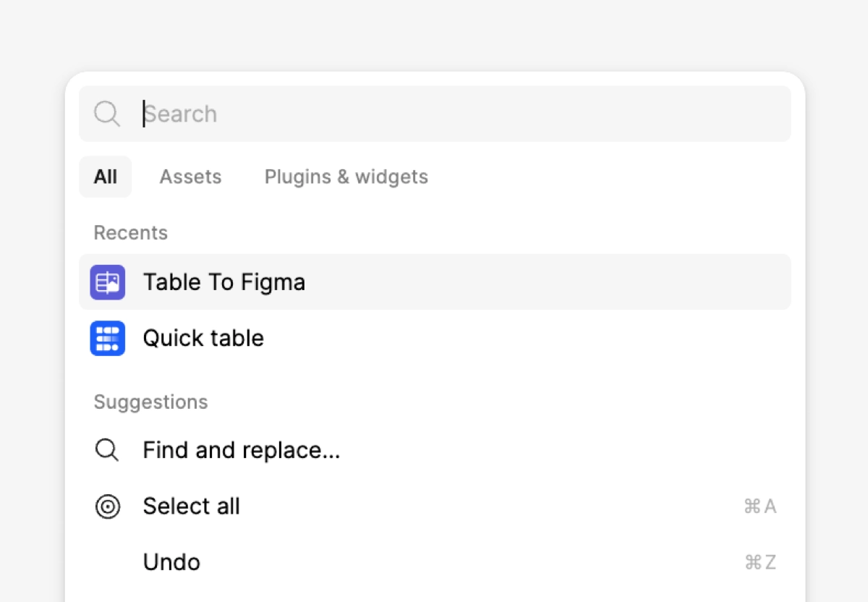Click the ⌘Z shortcut hint
Screen dimensions: 868x602
pyautogui.click(x=760, y=562)
